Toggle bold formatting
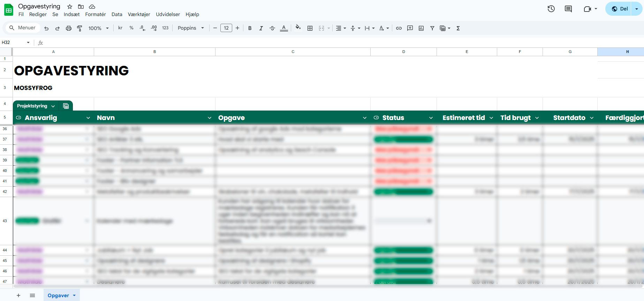 (250, 28)
